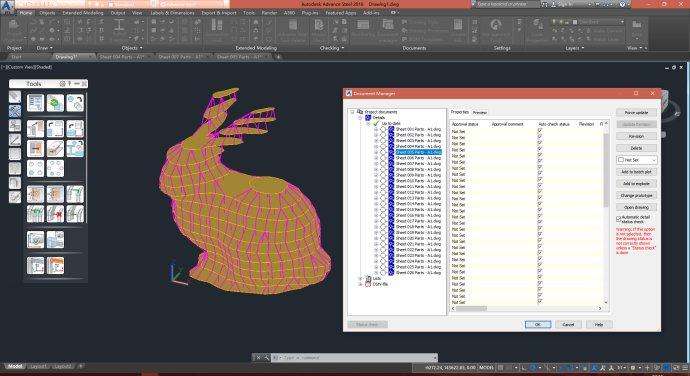Screen dimensions: 690x376
Task: Click the red X connection tool icon
Action: [55, 214]
